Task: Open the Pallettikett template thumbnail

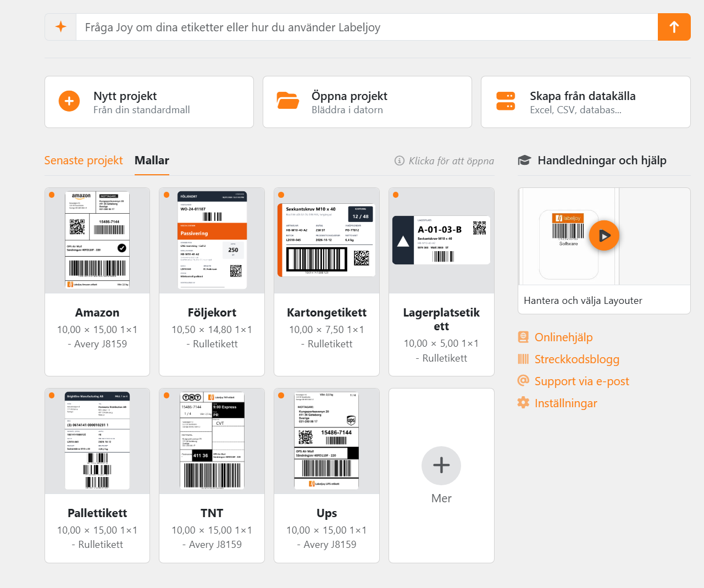Action: 97,441
